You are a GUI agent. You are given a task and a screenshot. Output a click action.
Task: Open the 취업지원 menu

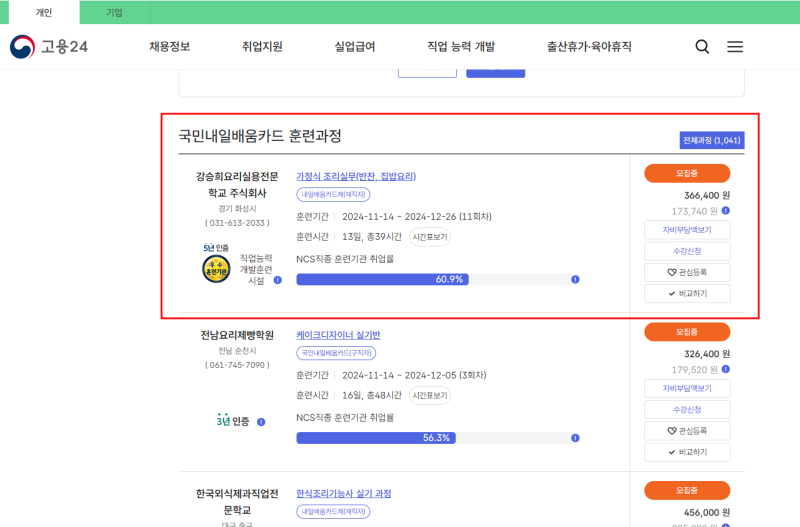coord(262,47)
